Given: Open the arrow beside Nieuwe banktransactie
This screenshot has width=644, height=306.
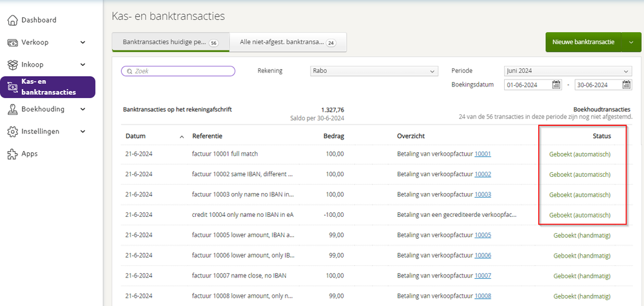Looking at the screenshot, I should (630, 42).
